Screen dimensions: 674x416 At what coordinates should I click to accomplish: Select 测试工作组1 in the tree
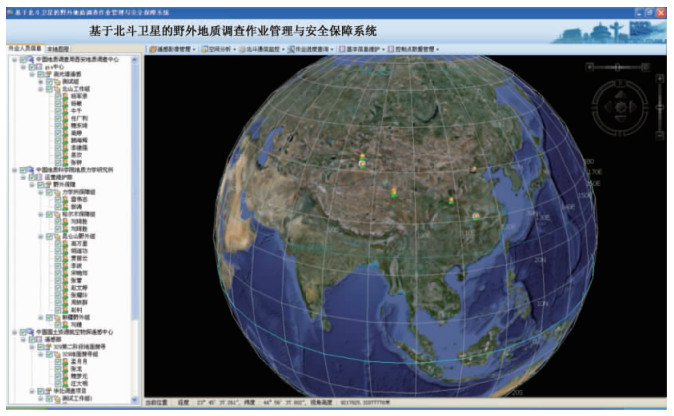tap(77, 398)
